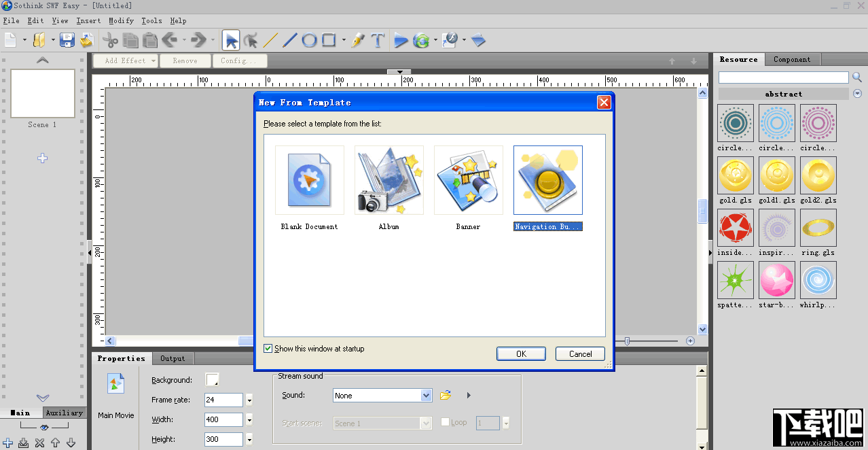Open the Help menu
Viewport: 868px width, 450px height.
[x=178, y=21]
